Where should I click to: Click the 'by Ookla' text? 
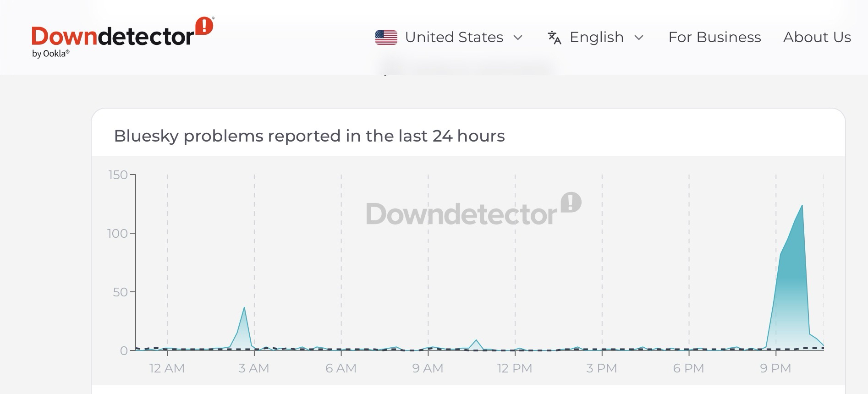[50, 54]
